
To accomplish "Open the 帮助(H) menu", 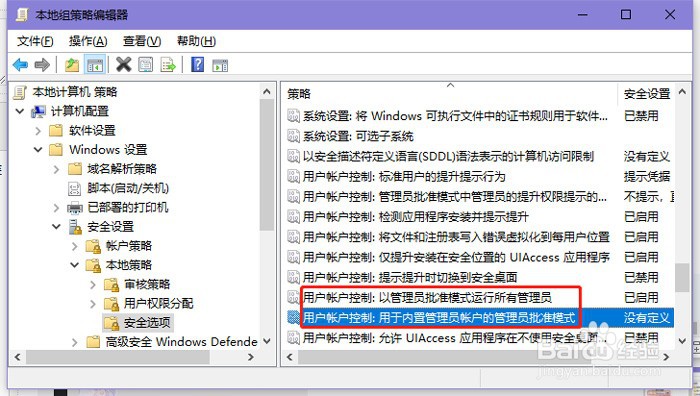I will click(x=196, y=41).
